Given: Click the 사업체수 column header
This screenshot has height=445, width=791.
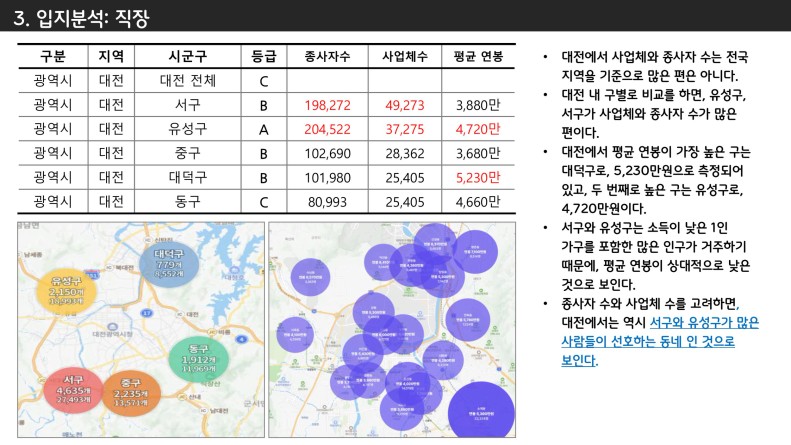Looking at the screenshot, I should [x=406, y=56].
